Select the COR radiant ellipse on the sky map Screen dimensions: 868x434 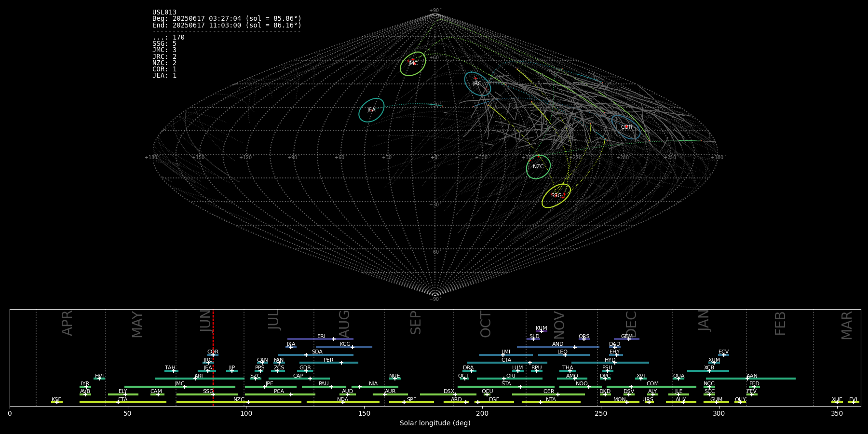(x=626, y=127)
